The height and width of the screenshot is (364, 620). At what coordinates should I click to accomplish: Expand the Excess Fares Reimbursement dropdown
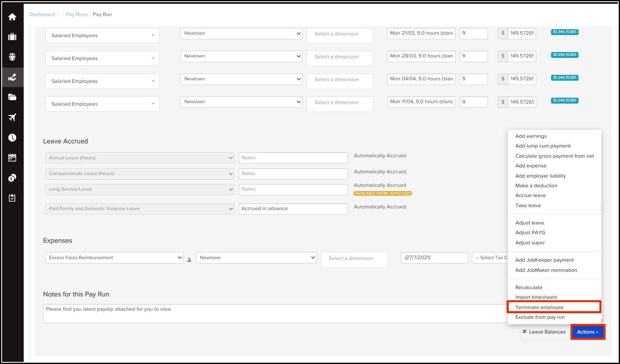pos(114,257)
